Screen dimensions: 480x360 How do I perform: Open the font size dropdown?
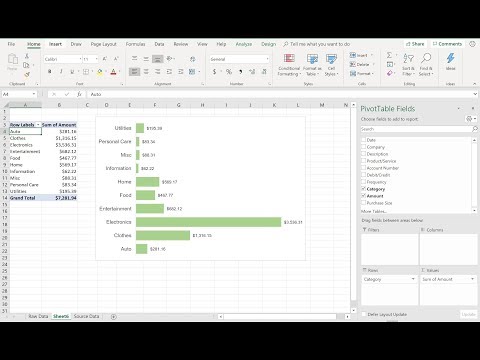tap(97, 59)
